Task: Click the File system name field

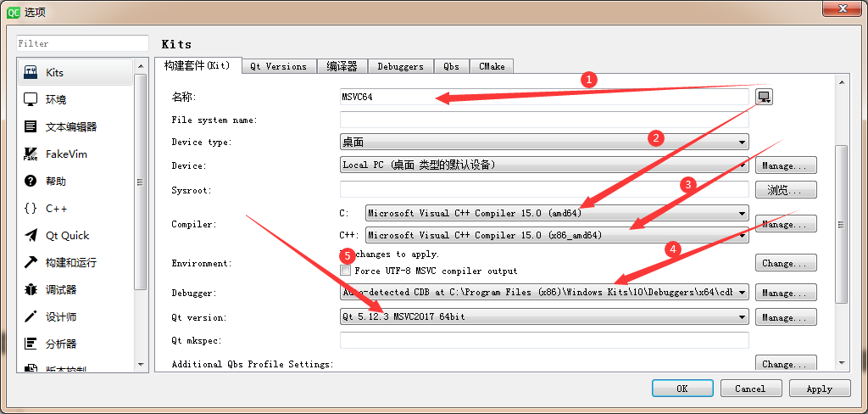Action: pyautogui.click(x=544, y=120)
